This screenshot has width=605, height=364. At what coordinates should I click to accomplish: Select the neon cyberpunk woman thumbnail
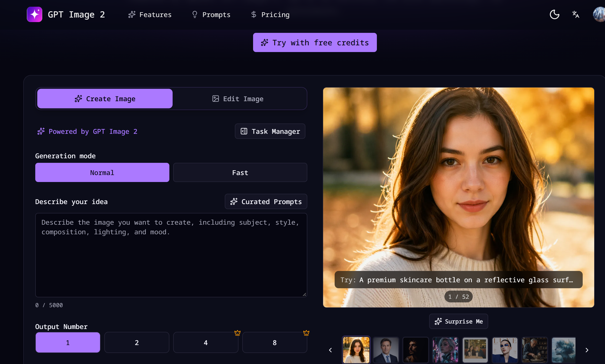click(445, 350)
